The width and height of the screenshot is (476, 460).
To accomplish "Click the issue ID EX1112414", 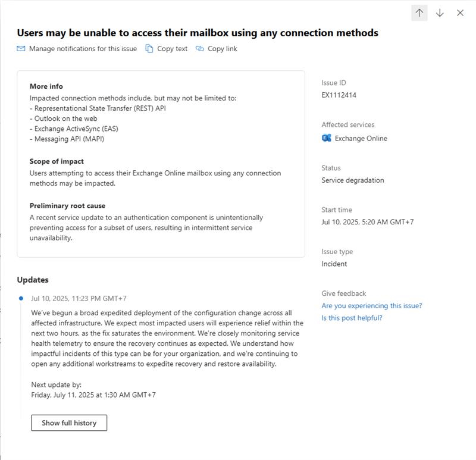I will pyautogui.click(x=339, y=95).
